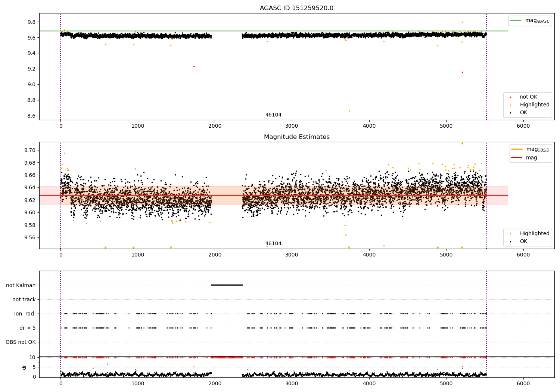The image size is (560, 392).
Task: Click the '1000' x-tick label under the Magnitude Estimates plot
Action: point(138,255)
